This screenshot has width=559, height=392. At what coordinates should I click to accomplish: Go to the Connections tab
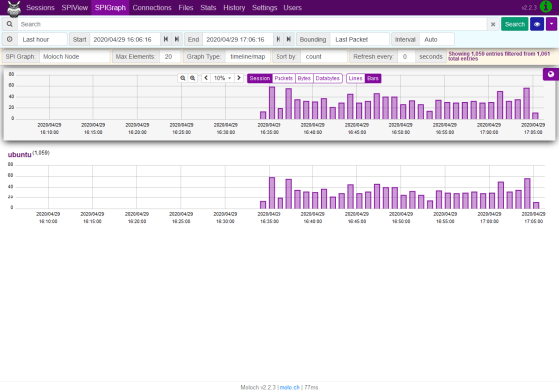click(x=152, y=8)
